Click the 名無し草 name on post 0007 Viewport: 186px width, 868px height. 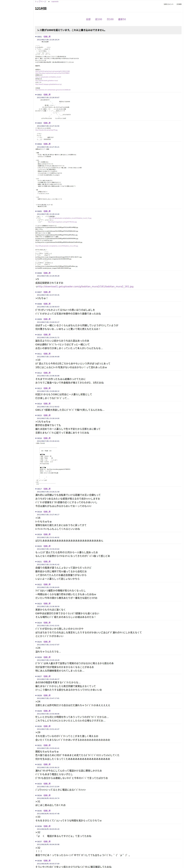point(47,292)
